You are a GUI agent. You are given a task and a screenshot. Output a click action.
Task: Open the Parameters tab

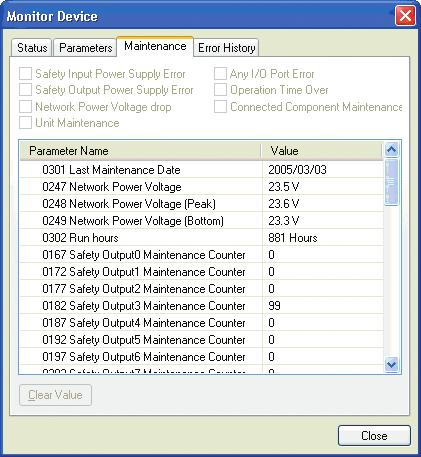click(x=85, y=48)
